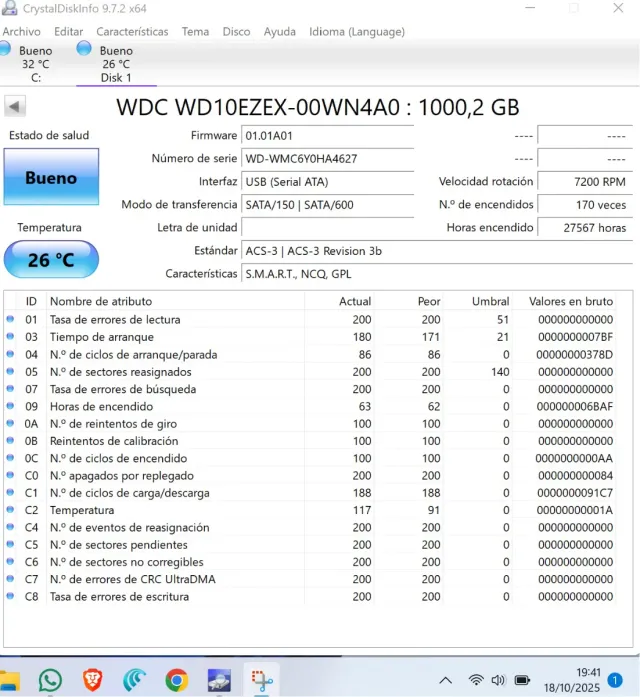Image resolution: width=640 pixels, height=697 pixels.
Task: Open notifications badge in the taskbar
Action: coord(615,680)
